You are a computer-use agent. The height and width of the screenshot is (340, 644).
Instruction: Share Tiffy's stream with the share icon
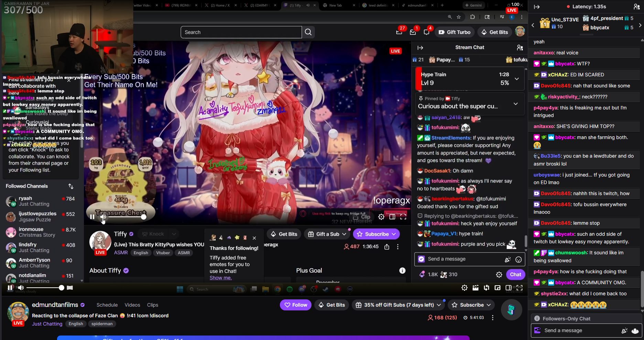[x=387, y=247]
